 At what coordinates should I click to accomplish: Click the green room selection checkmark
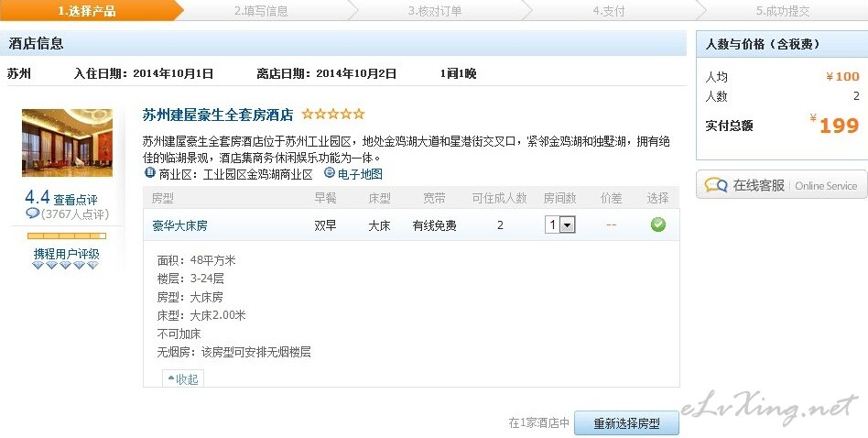657,224
